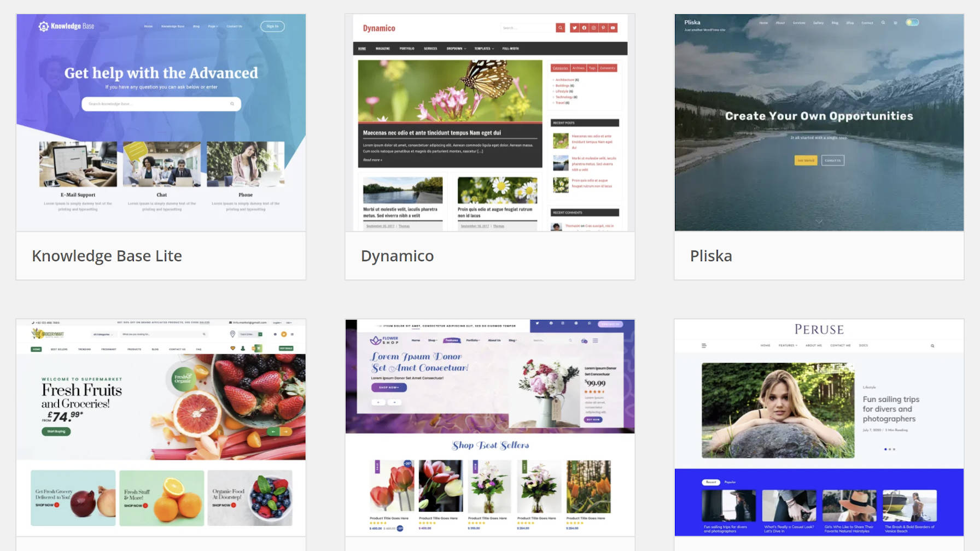Viewport: 980px width, 551px height.
Task: Select Full-Width in Dynamico navigation
Action: [511, 49]
